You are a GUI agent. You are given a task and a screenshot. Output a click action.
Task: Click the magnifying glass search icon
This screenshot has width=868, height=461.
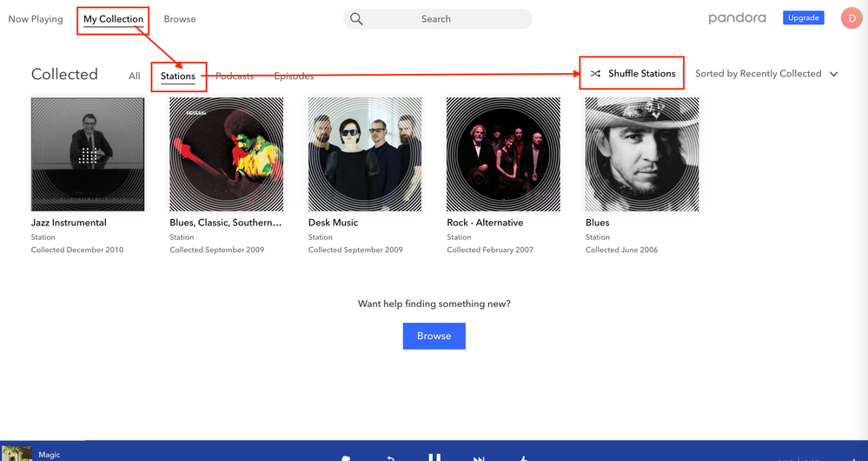pos(356,19)
